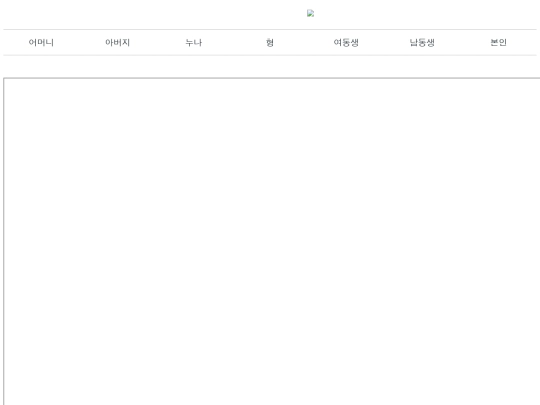Open the 어머니 tab

(41, 42)
